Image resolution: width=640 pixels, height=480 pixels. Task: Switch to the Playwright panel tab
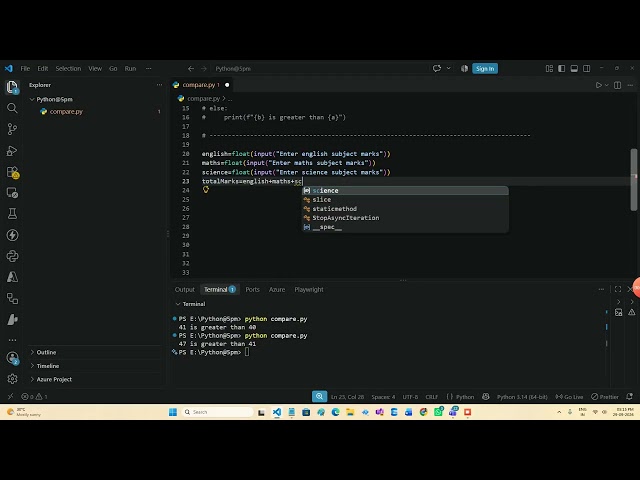tap(309, 289)
